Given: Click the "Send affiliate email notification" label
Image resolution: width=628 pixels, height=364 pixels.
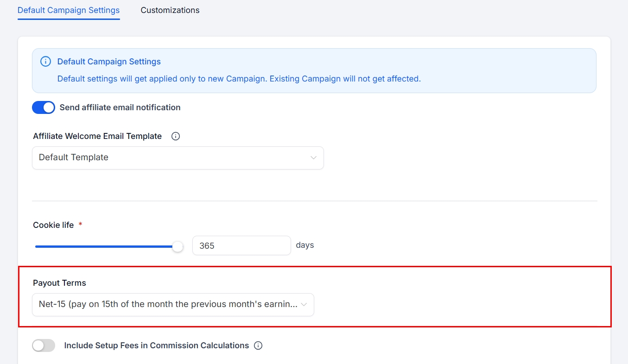Looking at the screenshot, I should [x=120, y=107].
